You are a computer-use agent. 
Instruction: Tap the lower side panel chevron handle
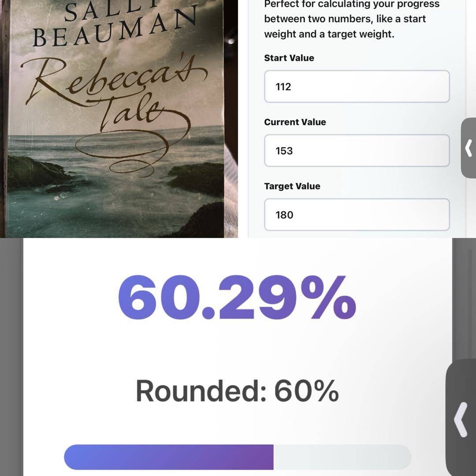pyautogui.click(x=461, y=419)
